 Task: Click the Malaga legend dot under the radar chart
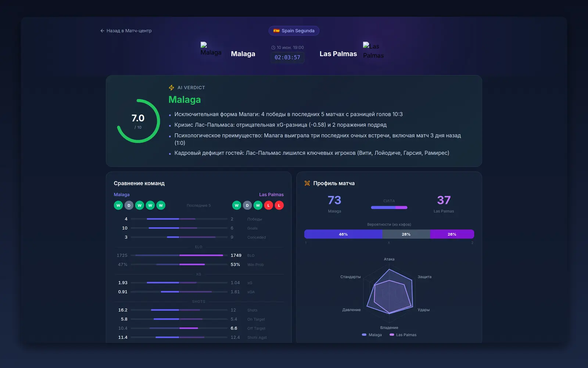pyautogui.click(x=364, y=335)
